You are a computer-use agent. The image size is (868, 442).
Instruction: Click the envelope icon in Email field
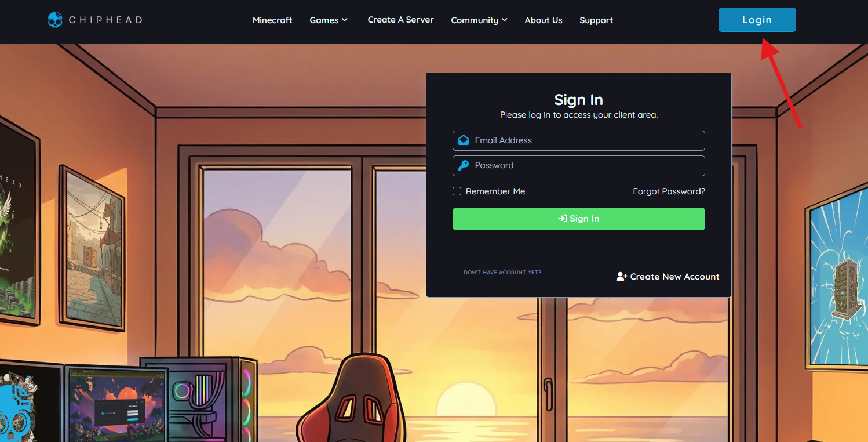coord(464,140)
